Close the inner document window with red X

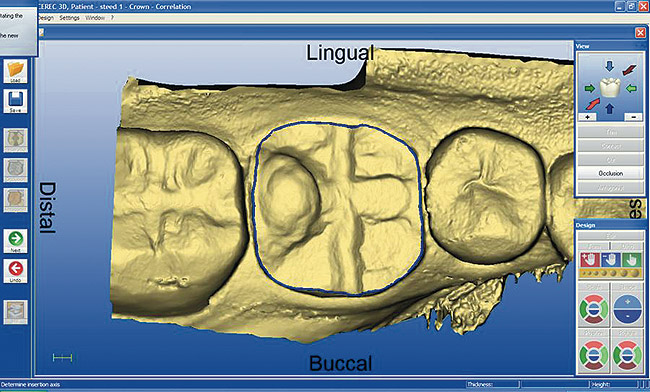tap(640, 33)
